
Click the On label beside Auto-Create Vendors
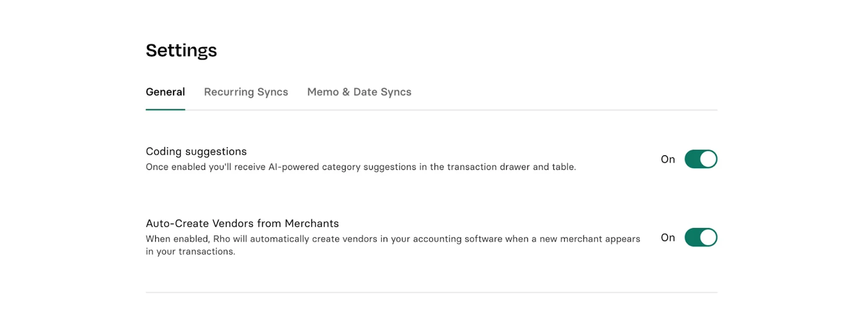(668, 237)
